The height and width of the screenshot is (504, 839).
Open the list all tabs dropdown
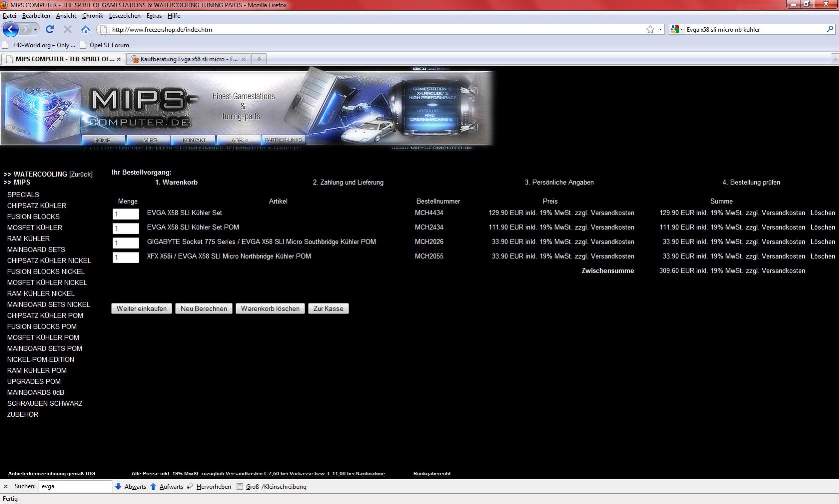834,59
